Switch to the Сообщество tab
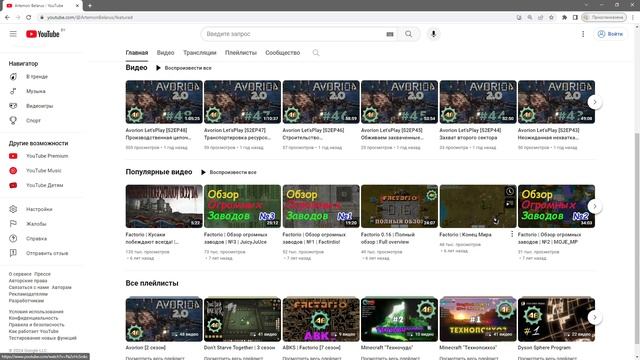 point(282,53)
